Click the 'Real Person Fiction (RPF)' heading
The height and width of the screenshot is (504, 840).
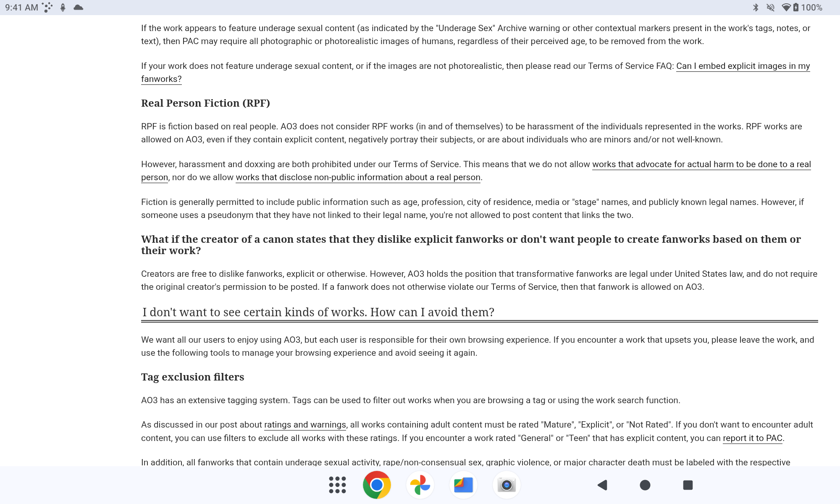205,103
